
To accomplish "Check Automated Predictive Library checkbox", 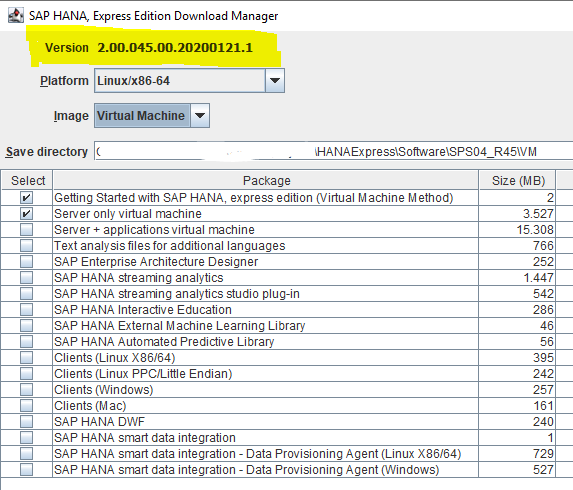I will click(26, 342).
